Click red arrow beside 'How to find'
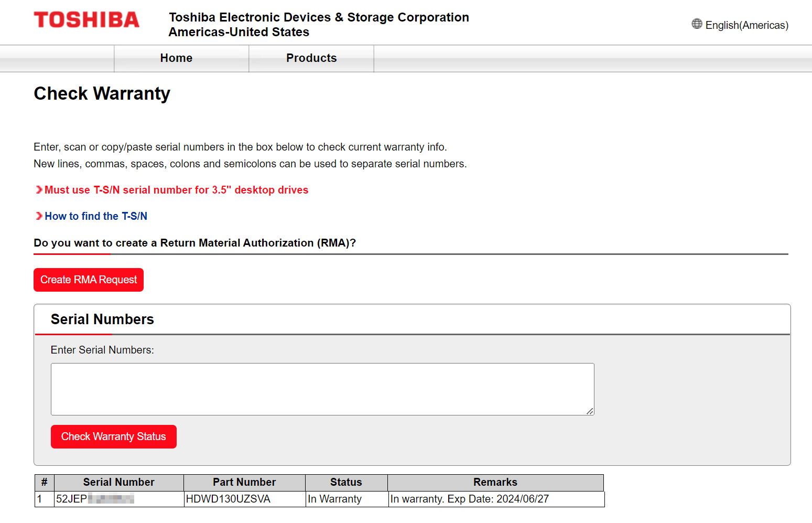 [39, 216]
